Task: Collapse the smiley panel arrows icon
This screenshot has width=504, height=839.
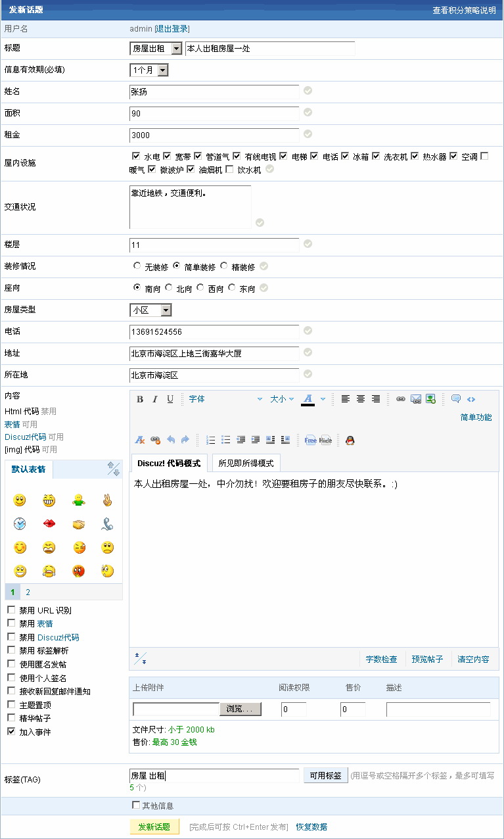Action: coord(114,469)
